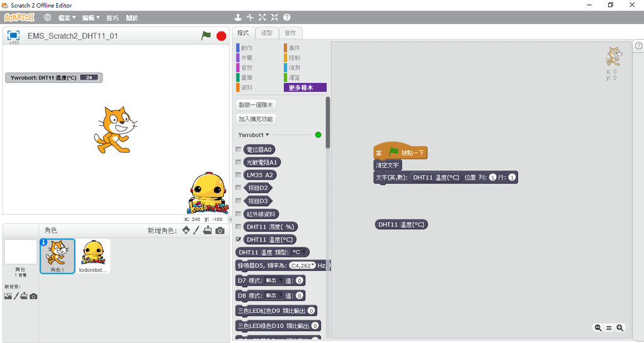Toggle full screen stage mode icon
Viewport: 644px width, 343px height.
tap(13, 36)
